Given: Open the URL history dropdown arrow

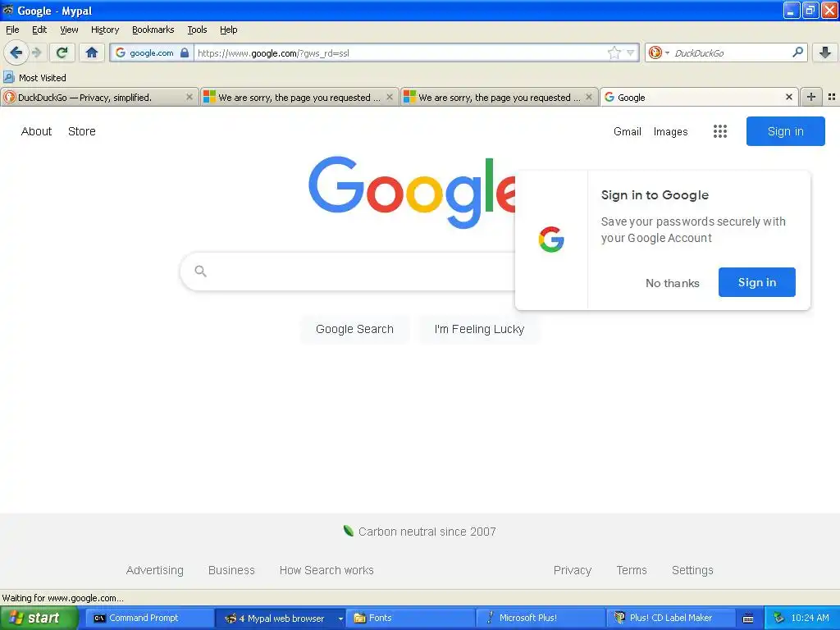Looking at the screenshot, I should pos(630,52).
